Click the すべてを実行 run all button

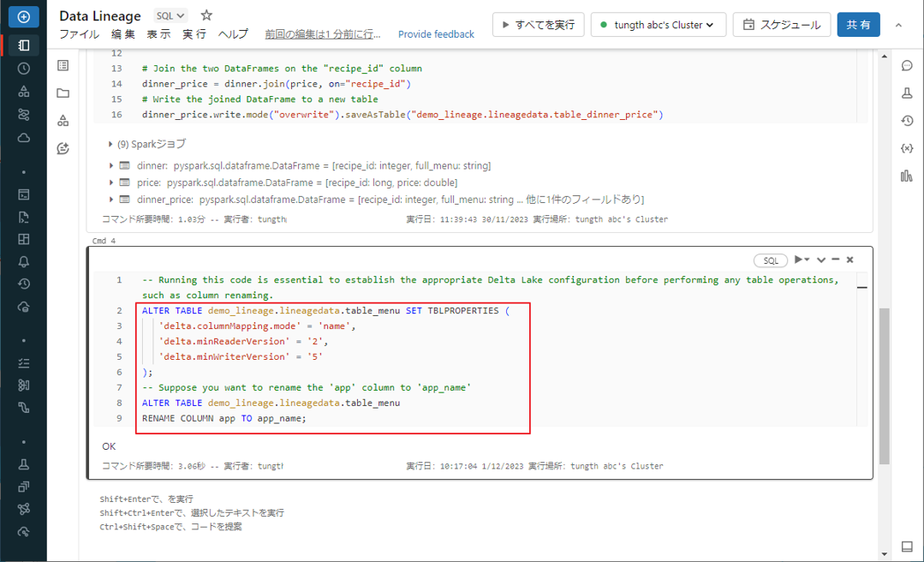(538, 25)
